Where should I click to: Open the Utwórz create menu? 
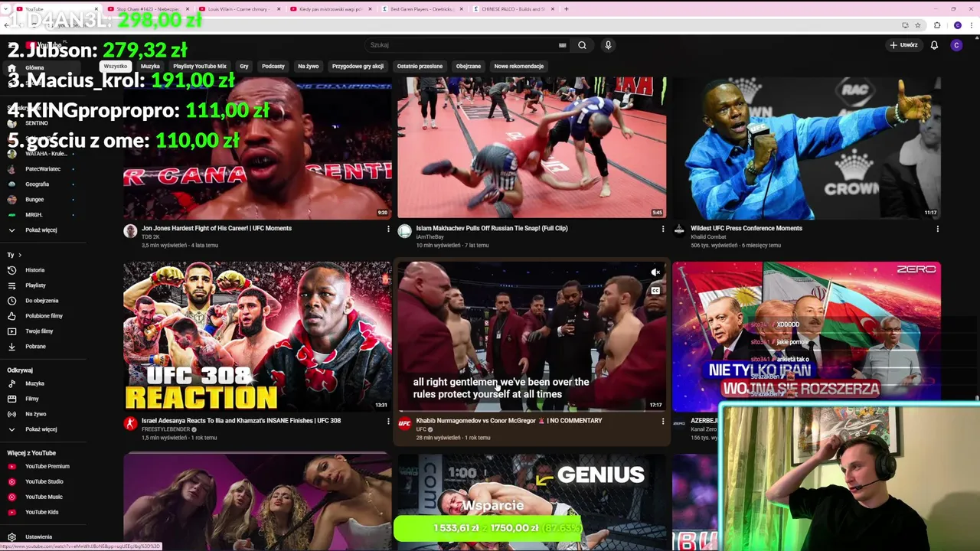coord(903,45)
